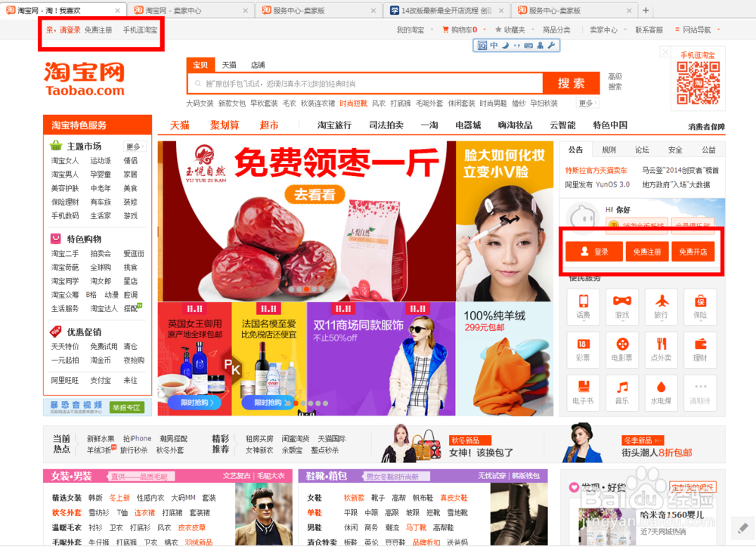Viewport: 756px width, 547px height.
Task: Select the 天猫 search tab
Action: (229, 64)
